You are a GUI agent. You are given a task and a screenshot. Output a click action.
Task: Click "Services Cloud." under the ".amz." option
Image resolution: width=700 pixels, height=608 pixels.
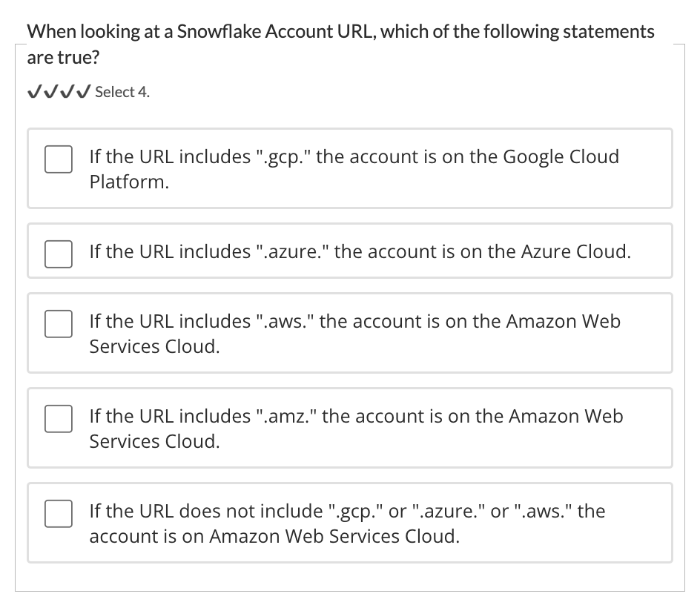pos(154,441)
